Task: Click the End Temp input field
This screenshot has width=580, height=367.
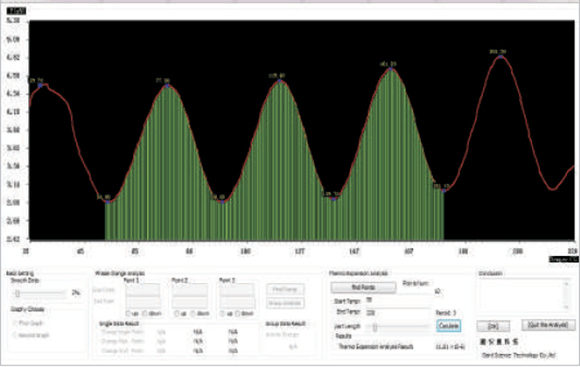Action: (x=398, y=313)
